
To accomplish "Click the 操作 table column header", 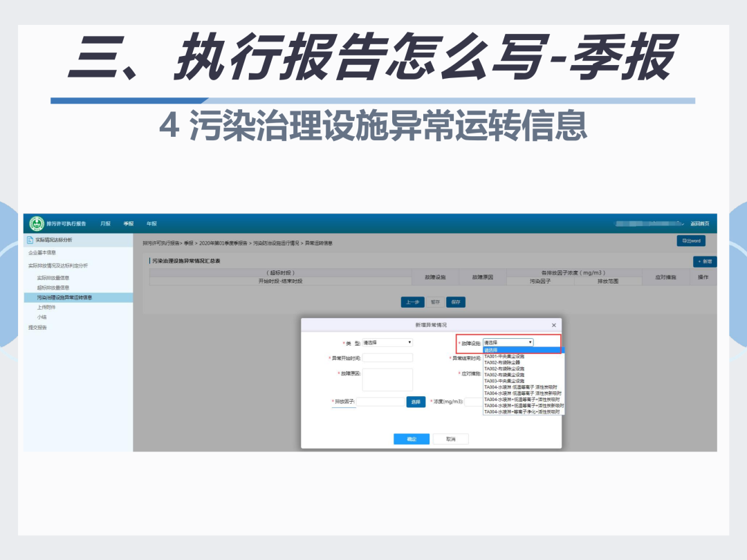I will (x=703, y=277).
